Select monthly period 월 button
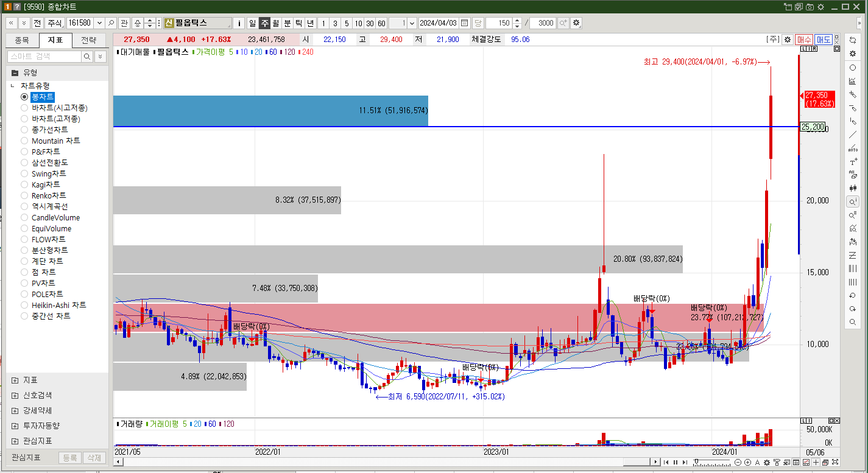The height and width of the screenshot is (473, 868). 275,23
